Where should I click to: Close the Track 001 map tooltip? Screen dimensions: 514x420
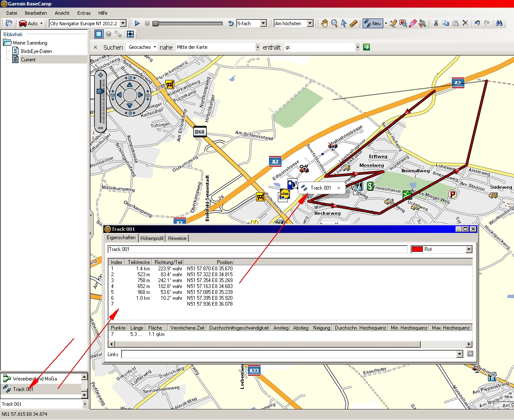339,188
